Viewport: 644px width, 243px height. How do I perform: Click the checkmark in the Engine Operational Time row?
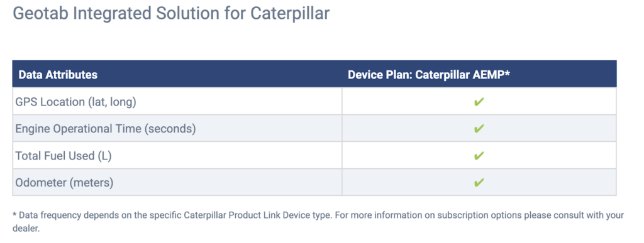[x=479, y=129]
